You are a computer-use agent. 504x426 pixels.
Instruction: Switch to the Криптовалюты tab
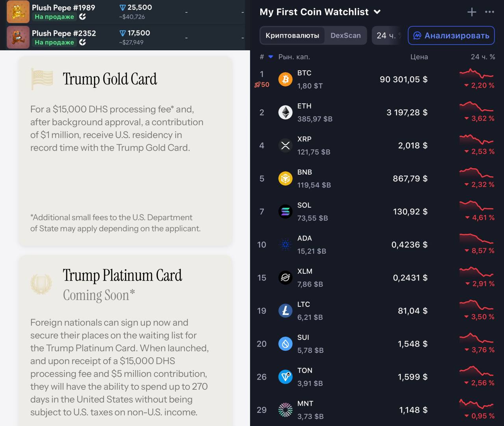(292, 36)
